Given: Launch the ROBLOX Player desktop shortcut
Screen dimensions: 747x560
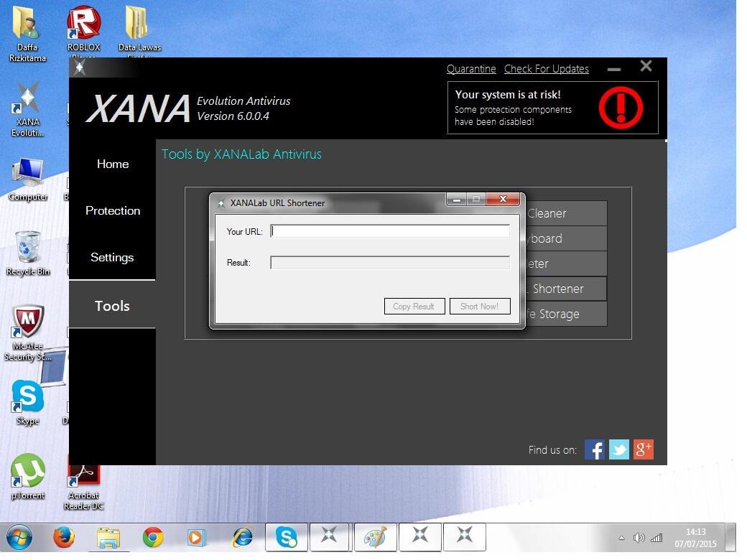Looking at the screenshot, I should click(x=84, y=31).
